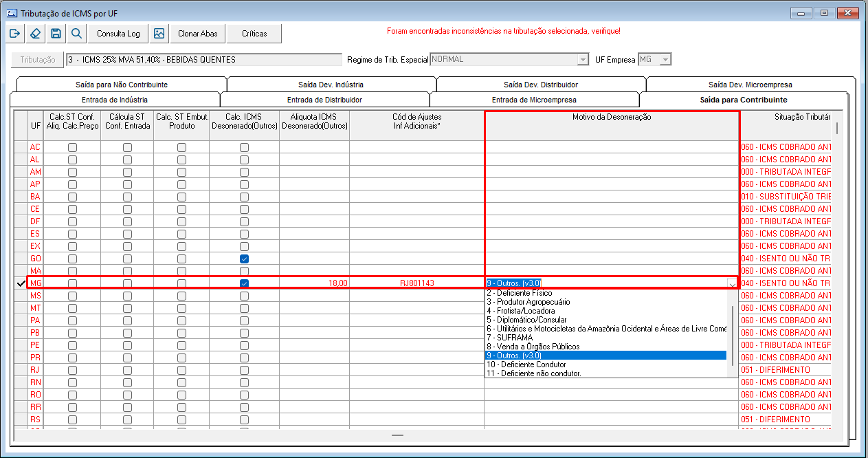
Task: Uncheck Calc. ICMS Desonerado for row GO
Action: 244,259
